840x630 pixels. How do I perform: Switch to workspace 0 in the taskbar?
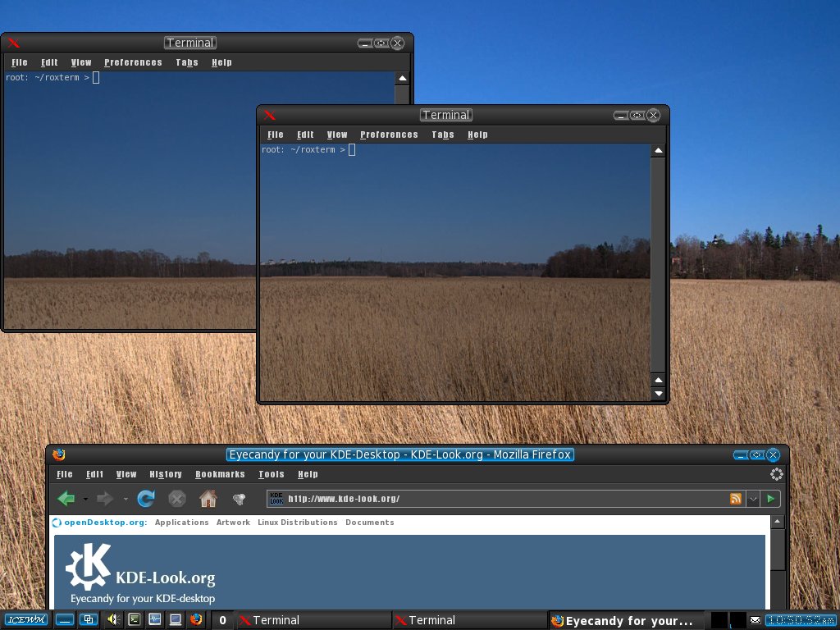[223, 620]
